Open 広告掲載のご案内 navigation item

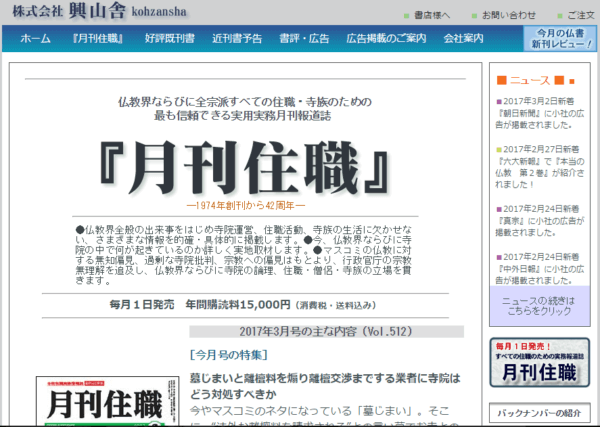386,38
